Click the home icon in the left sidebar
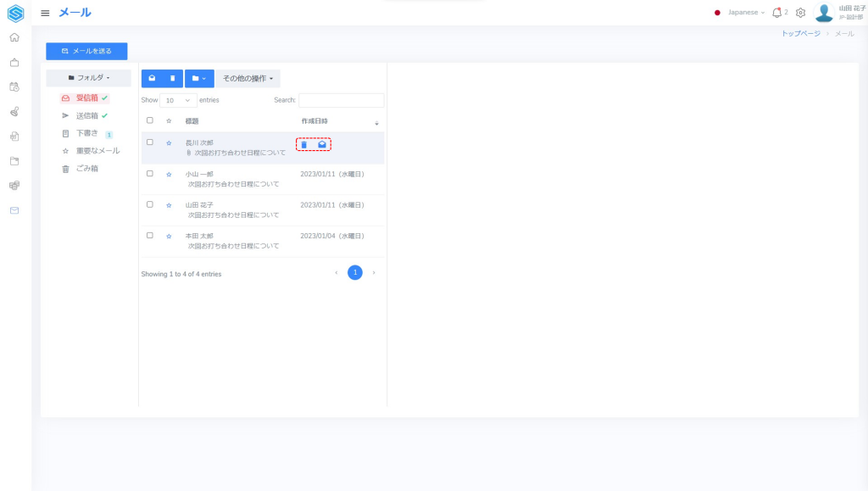The width and height of the screenshot is (868, 491). pos(14,37)
